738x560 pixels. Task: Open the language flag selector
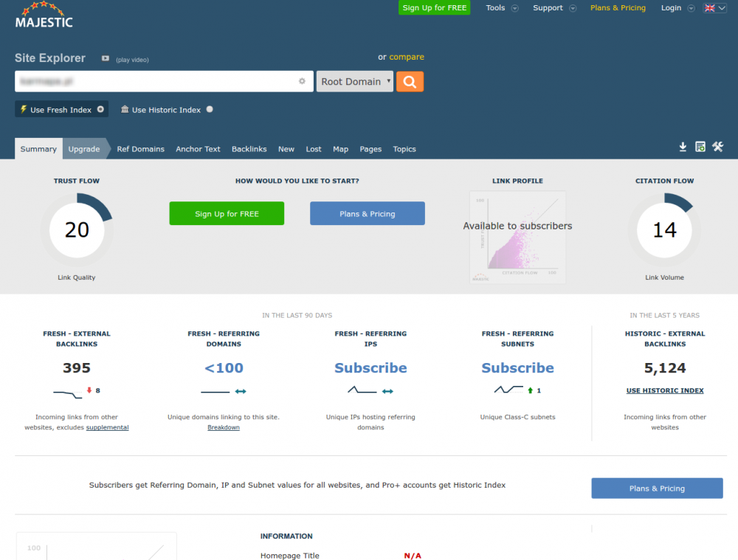pyautogui.click(x=714, y=8)
